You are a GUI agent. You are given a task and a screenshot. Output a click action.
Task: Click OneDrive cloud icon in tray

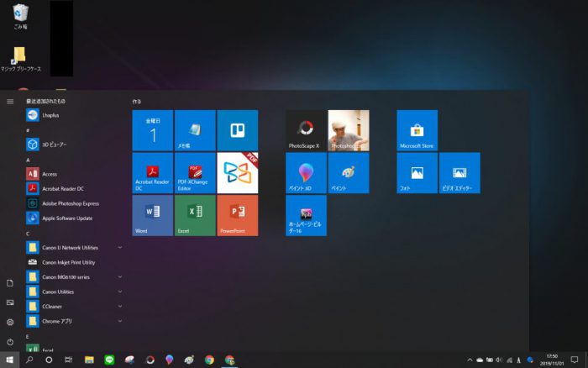tap(480, 360)
